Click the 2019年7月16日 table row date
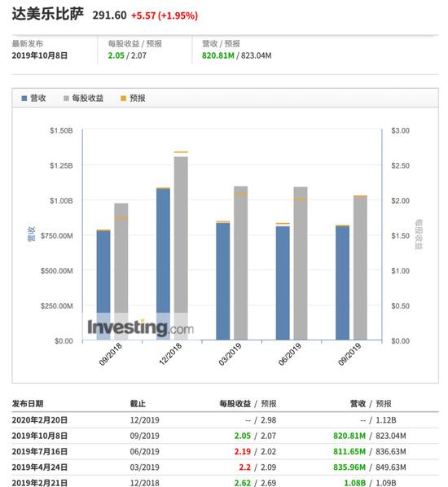 point(39,452)
